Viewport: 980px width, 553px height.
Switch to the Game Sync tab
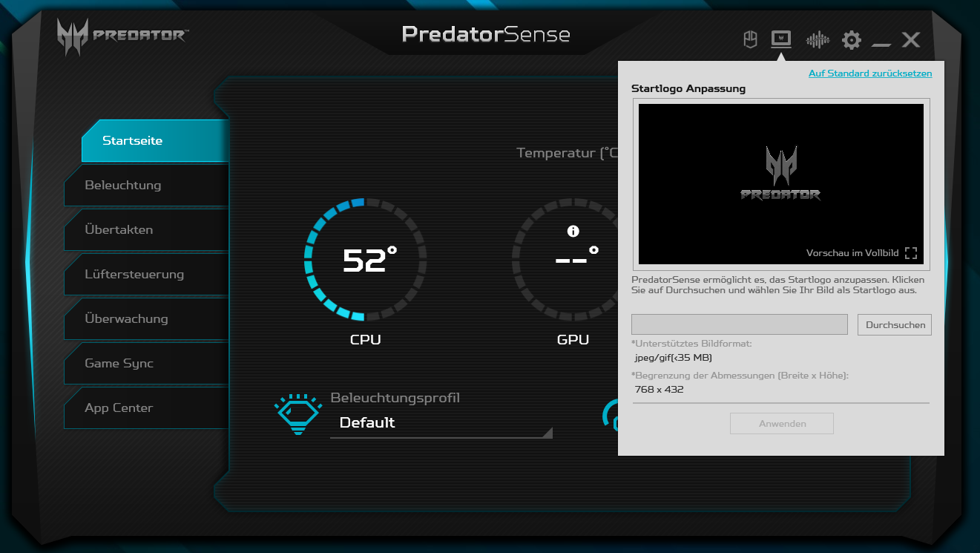(x=146, y=364)
